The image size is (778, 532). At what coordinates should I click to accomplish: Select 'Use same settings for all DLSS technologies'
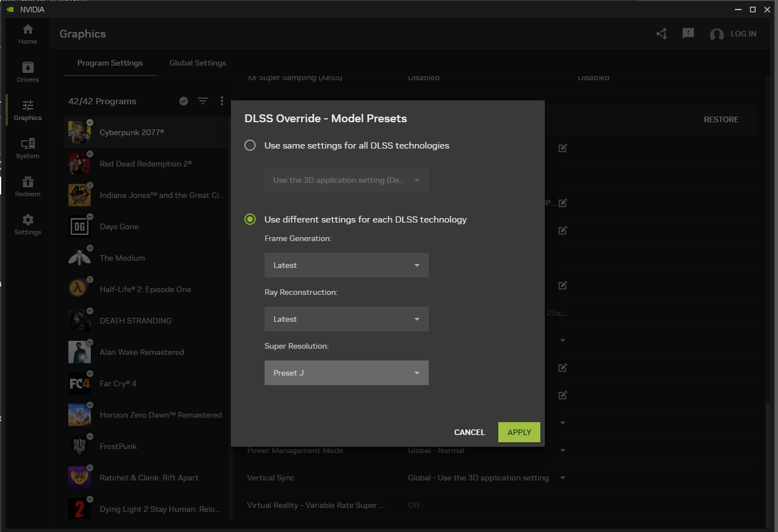pyautogui.click(x=250, y=145)
